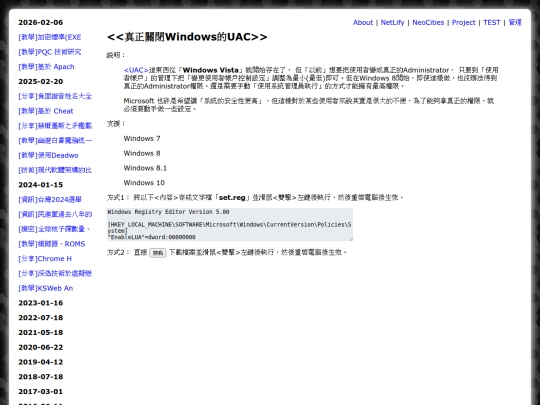Viewport: 540px width, 405px height.
Task: Click the bold 'Windows Vista' text
Action: point(211,70)
